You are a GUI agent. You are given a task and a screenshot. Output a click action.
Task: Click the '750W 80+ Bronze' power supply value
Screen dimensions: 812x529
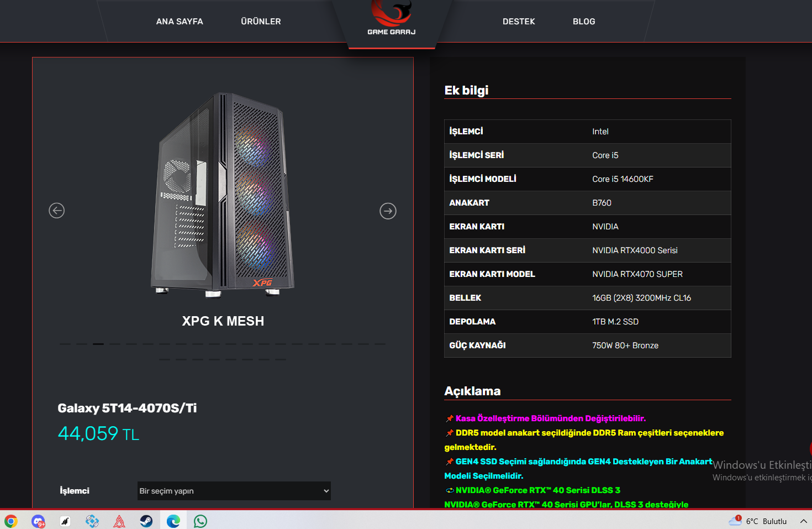[625, 345]
